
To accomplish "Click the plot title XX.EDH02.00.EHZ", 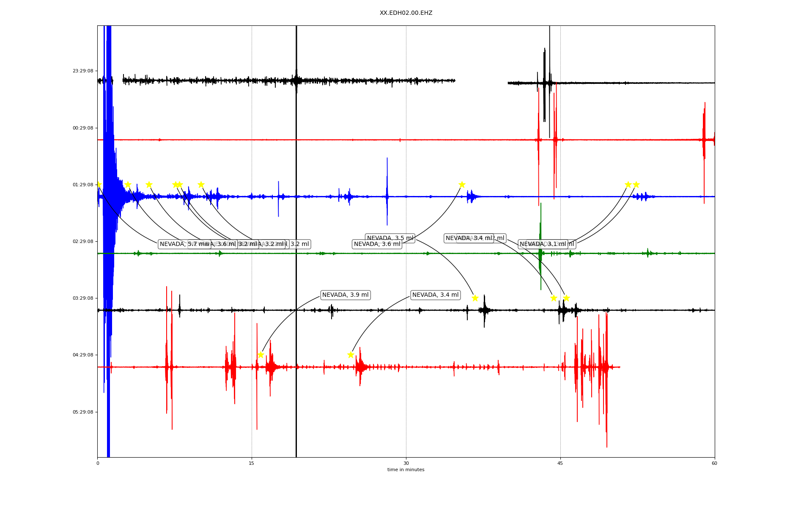I will click(x=406, y=13).
